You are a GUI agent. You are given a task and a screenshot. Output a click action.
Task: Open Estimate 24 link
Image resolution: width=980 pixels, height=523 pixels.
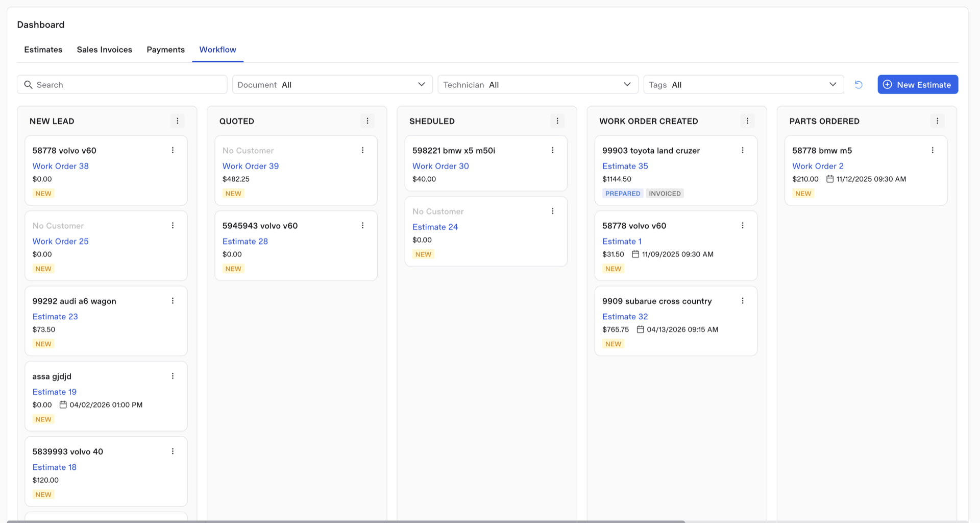tap(435, 227)
